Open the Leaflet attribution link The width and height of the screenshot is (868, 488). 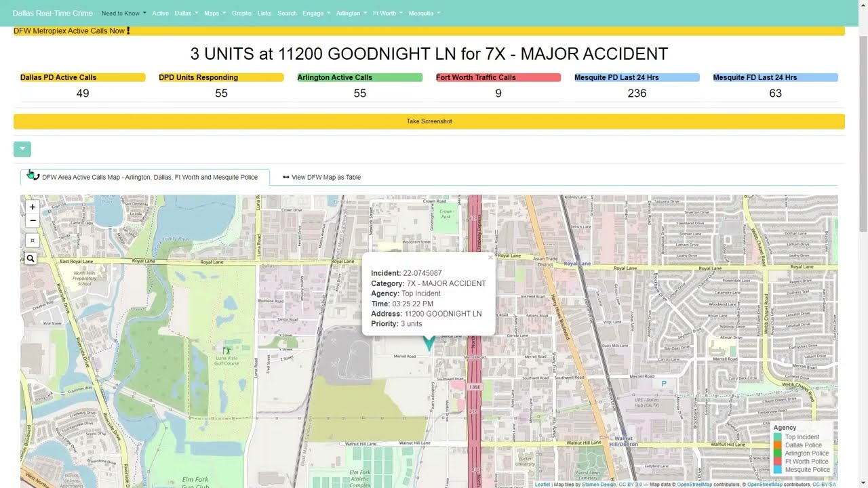(x=542, y=484)
